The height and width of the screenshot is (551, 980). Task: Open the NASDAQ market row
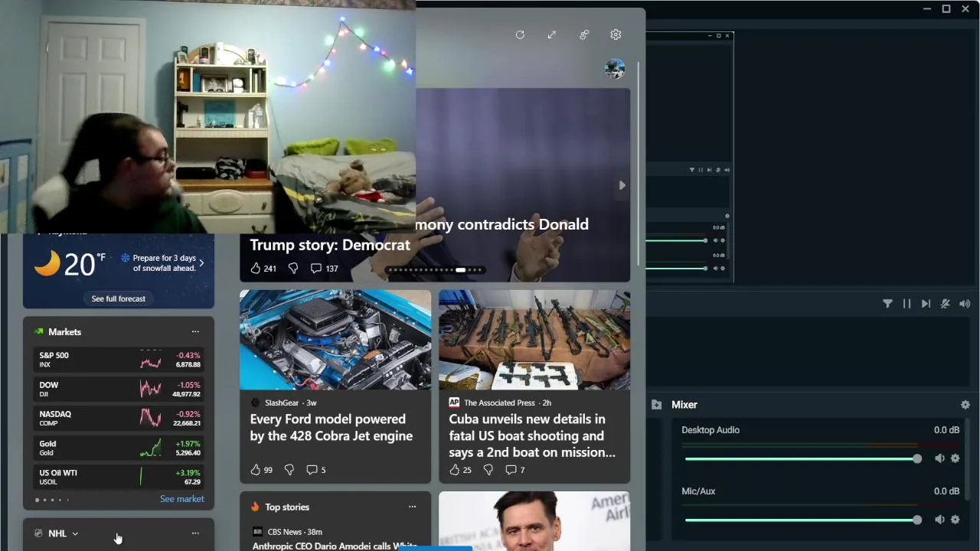pos(119,419)
